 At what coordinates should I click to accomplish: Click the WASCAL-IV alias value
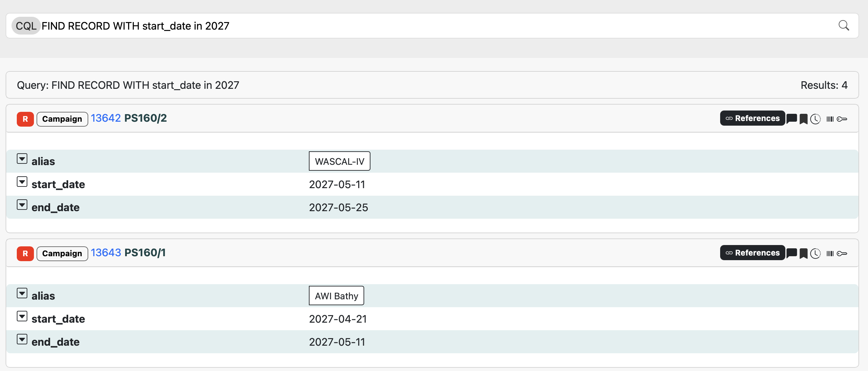pos(339,161)
